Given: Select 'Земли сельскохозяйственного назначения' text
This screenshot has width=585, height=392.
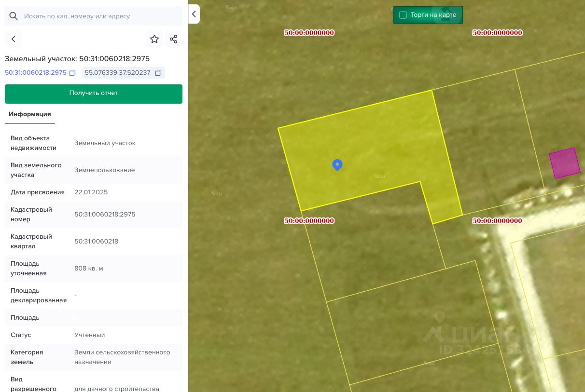Looking at the screenshot, I should click(x=122, y=357).
